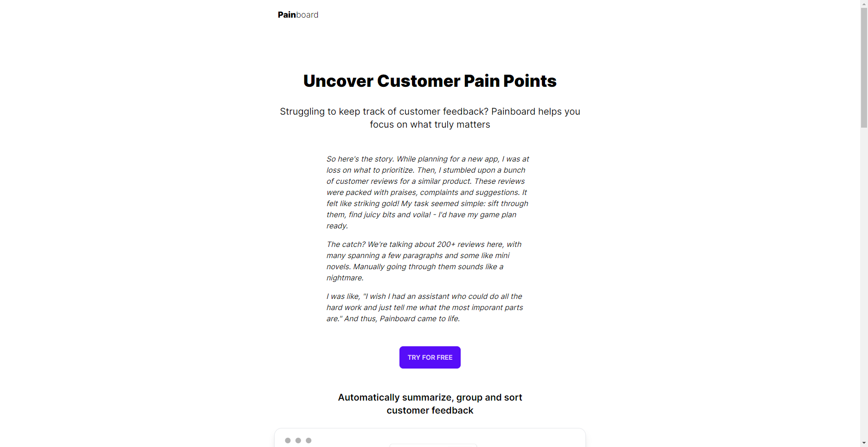This screenshot has height=447, width=868.
Task: Click the bold 'Pain' part of the logo
Action: (287, 15)
